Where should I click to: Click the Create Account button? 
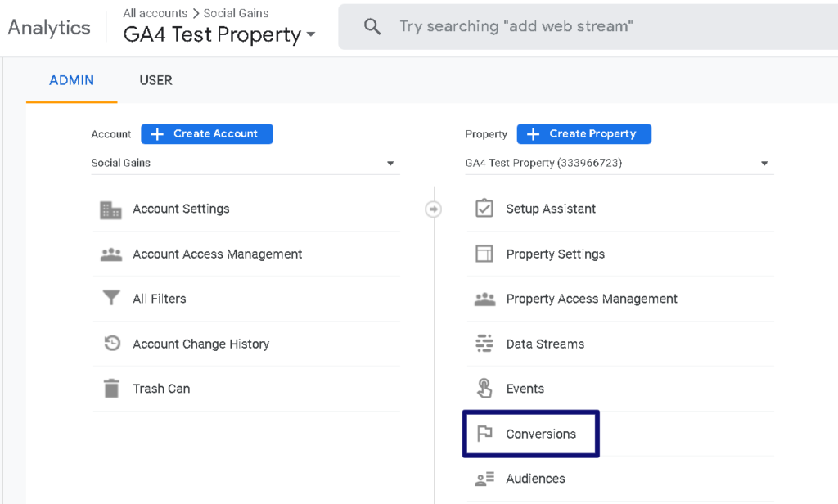(x=207, y=134)
